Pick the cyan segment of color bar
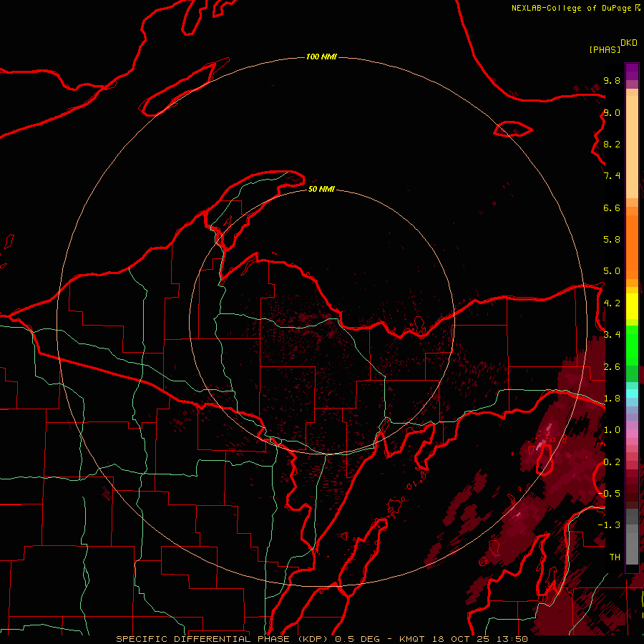 click(632, 393)
